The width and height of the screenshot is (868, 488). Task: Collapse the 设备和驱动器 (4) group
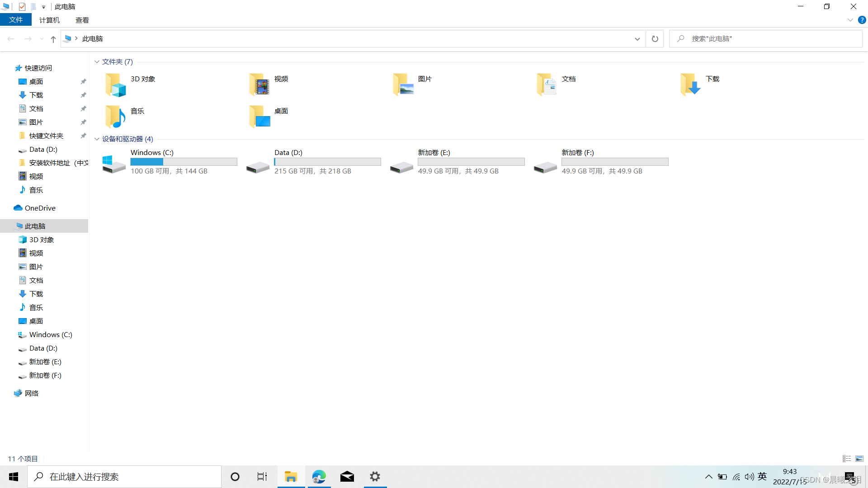click(x=97, y=139)
